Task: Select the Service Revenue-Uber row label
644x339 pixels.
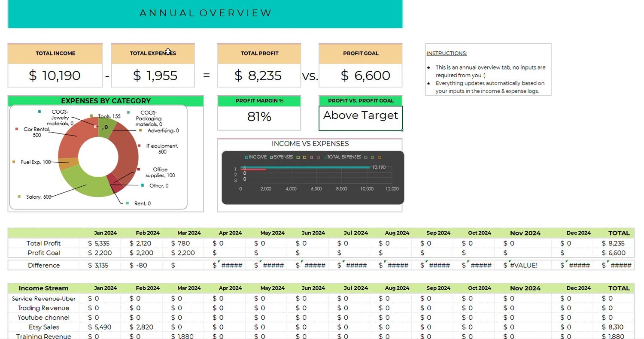Action: click(43, 298)
